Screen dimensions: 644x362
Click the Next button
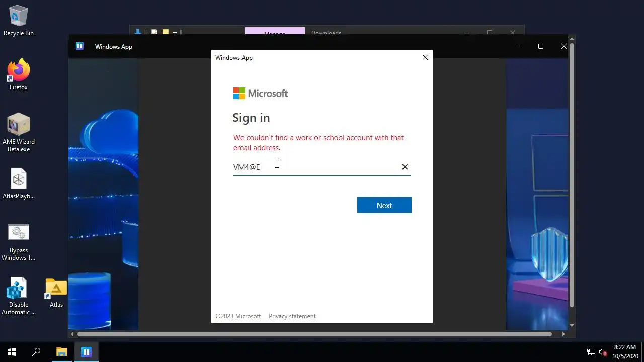tap(384, 205)
